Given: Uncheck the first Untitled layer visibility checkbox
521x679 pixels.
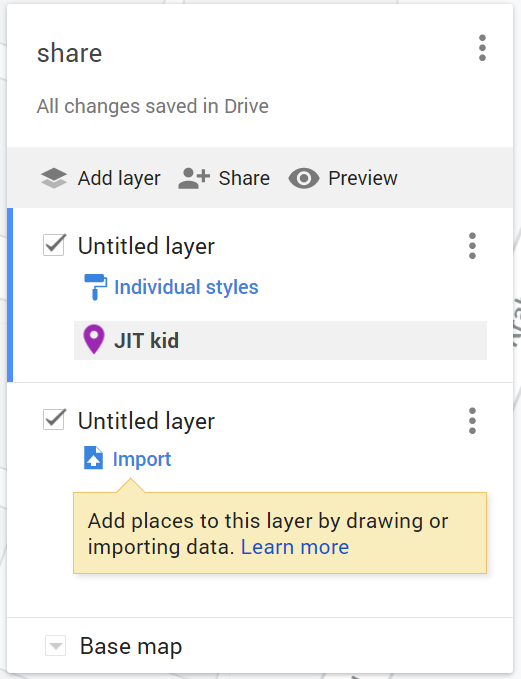Looking at the screenshot, I should pos(54,245).
